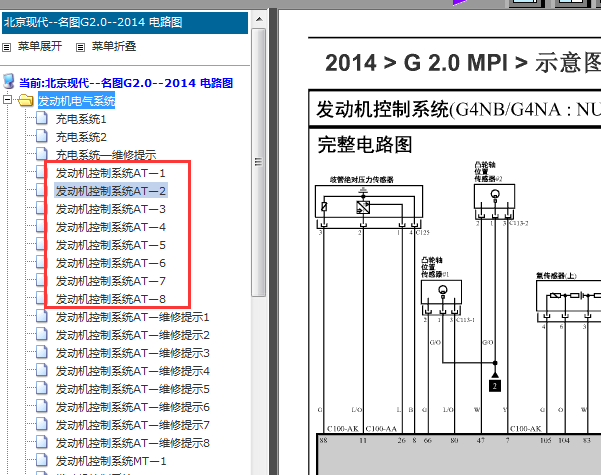601x475 pixels.
Task: Click the folder icon for 发动机电气系统
Action: click(26, 101)
